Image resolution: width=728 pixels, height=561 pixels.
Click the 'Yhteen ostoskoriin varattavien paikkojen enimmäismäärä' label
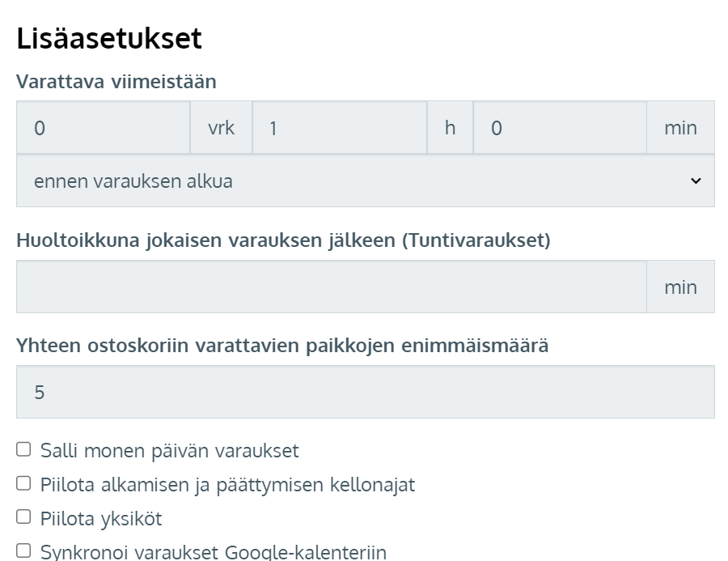(x=282, y=346)
